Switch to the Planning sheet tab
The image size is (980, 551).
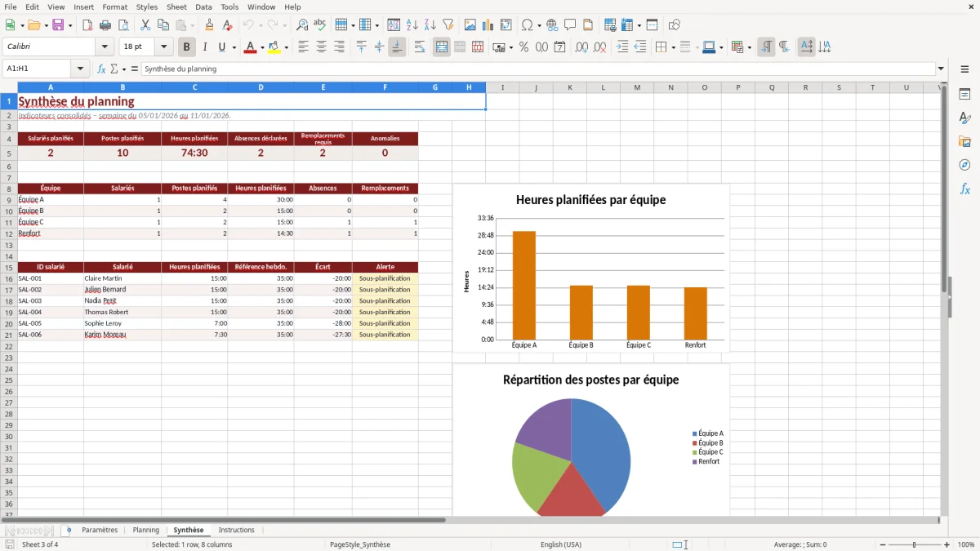click(x=146, y=531)
